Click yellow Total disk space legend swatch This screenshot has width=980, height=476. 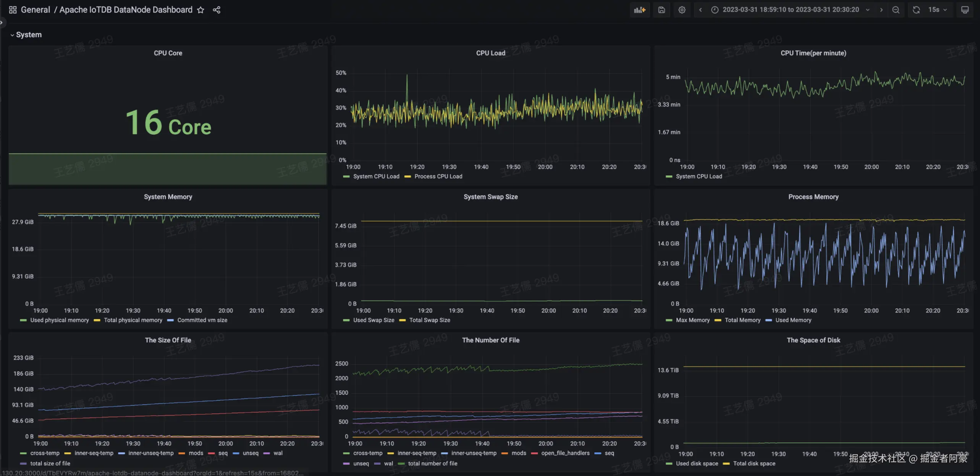[726, 464]
